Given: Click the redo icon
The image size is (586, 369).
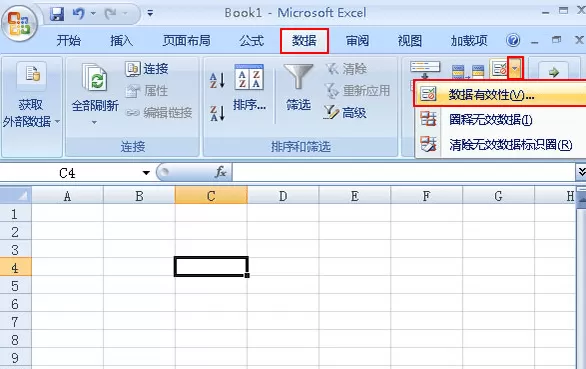Looking at the screenshot, I should (111, 14).
